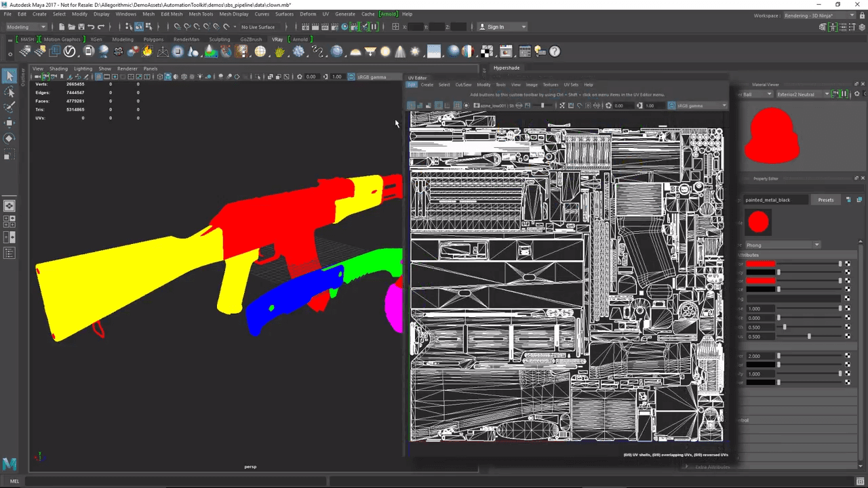
Task: Open the Modeling menu set dropdown
Action: point(26,27)
